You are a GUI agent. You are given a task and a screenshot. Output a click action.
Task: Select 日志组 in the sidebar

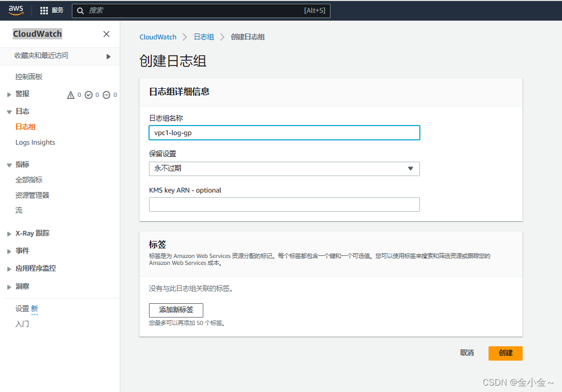[x=26, y=127]
